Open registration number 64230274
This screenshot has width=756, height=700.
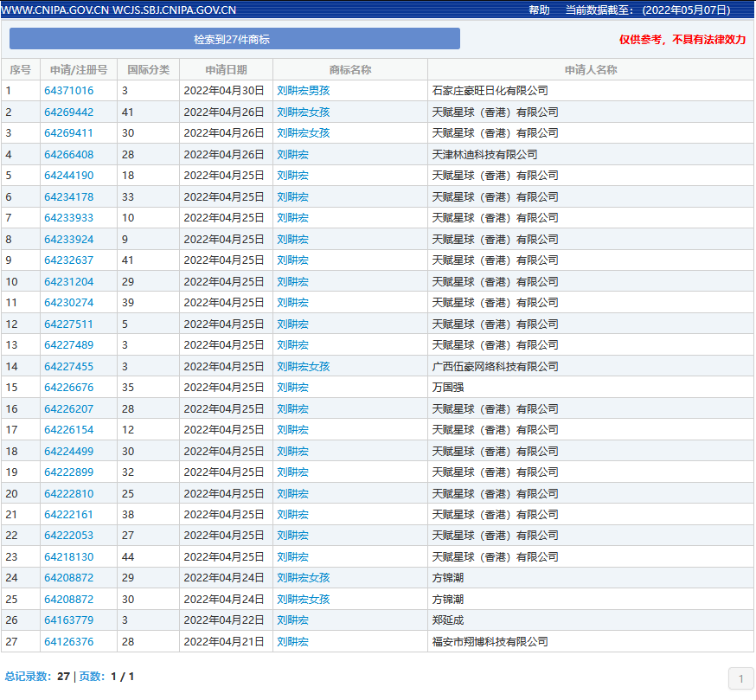[69, 303]
